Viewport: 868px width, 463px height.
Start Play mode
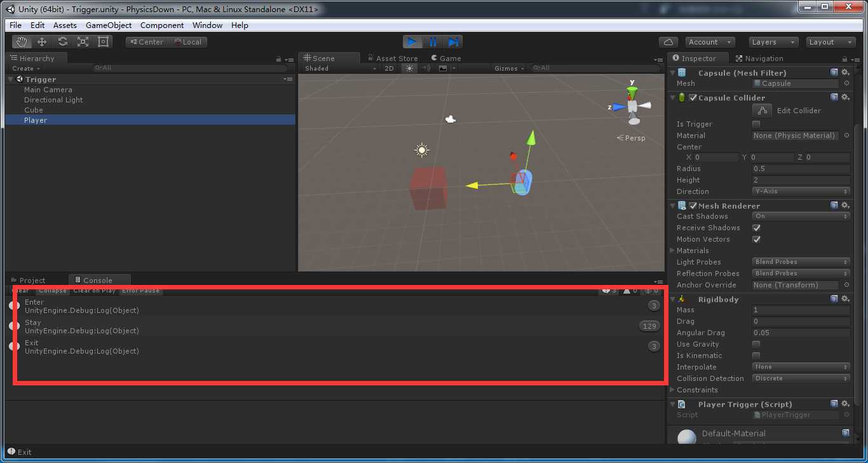pos(412,42)
